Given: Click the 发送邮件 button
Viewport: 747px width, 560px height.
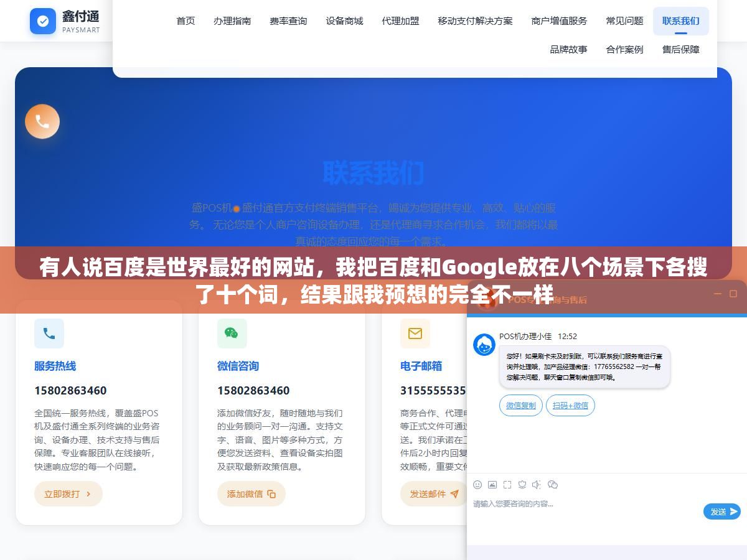Looking at the screenshot, I should click(435, 493).
